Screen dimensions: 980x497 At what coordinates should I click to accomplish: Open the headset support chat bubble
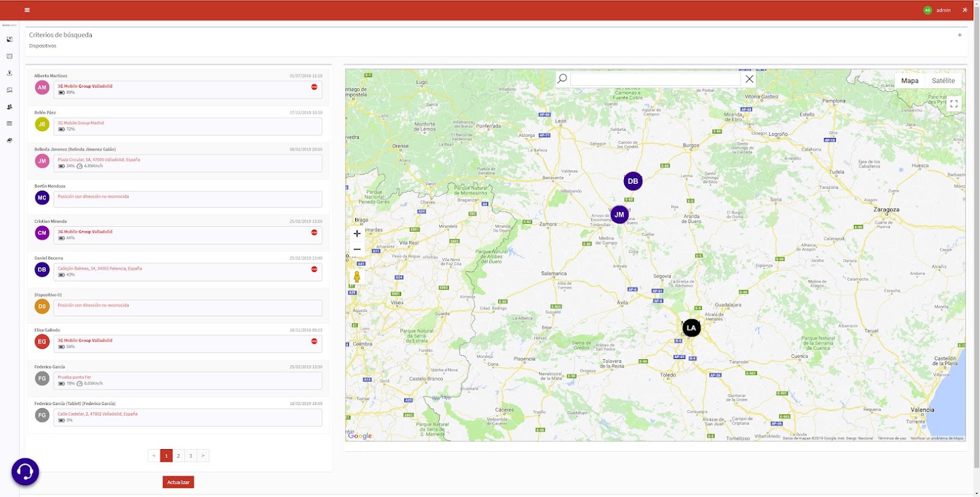(25, 472)
